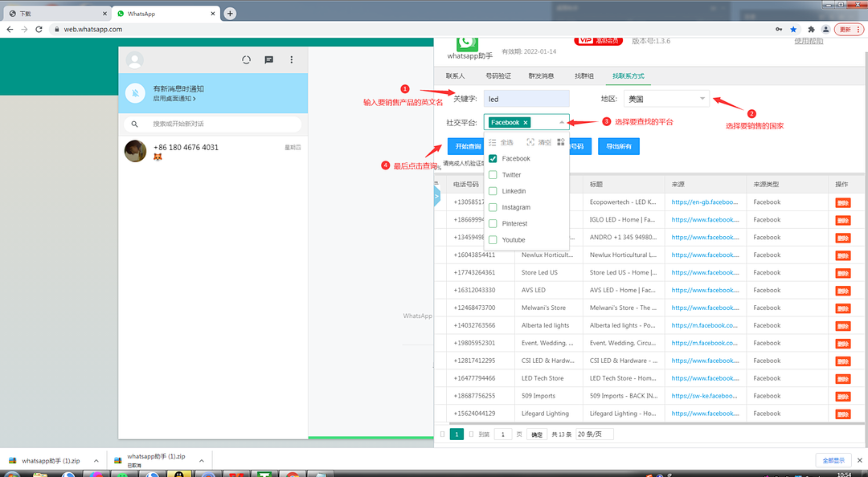Open the browser extensions puzzle icon
Viewport: 868px width, 477px height.
tap(811, 30)
